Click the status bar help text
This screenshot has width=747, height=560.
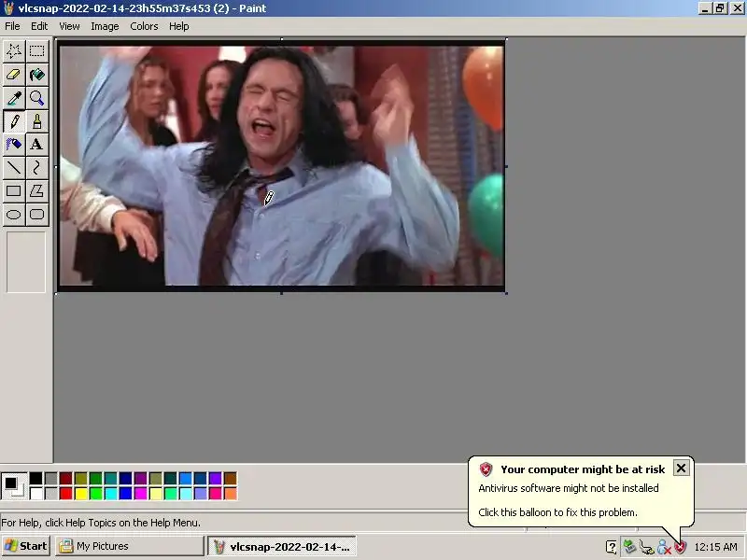click(x=101, y=523)
